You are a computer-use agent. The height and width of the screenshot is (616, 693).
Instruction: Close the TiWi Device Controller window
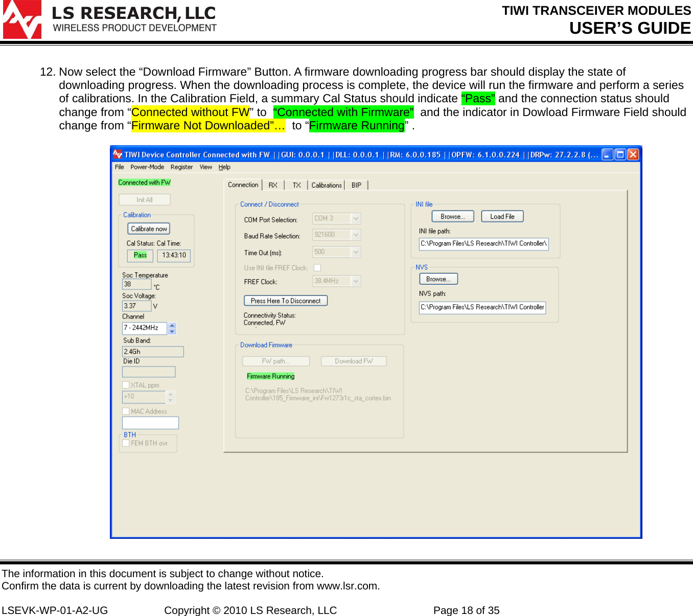coord(633,154)
